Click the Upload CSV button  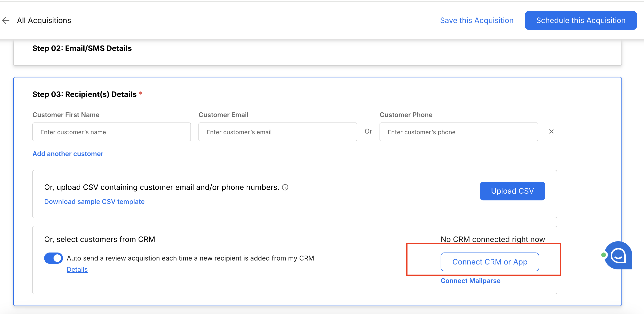point(512,191)
